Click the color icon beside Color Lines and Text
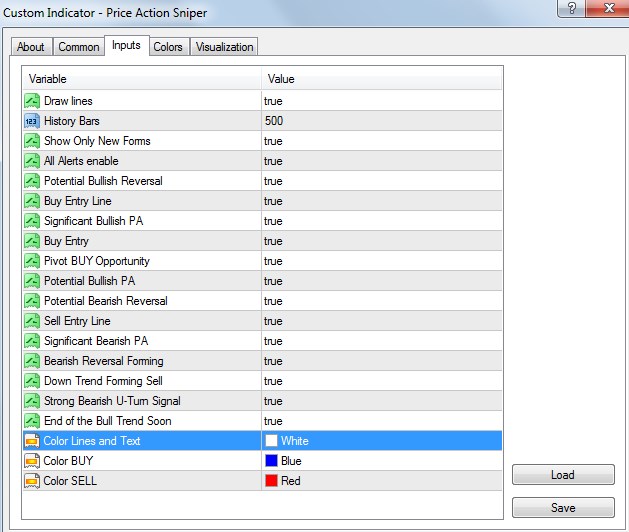The image size is (629, 532). pos(32,441)
